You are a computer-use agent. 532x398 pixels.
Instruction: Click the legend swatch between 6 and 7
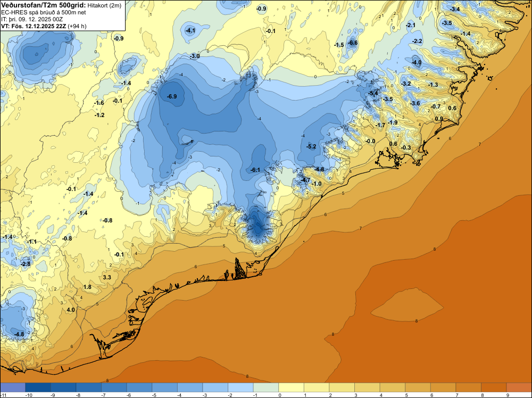pos(443,387)
